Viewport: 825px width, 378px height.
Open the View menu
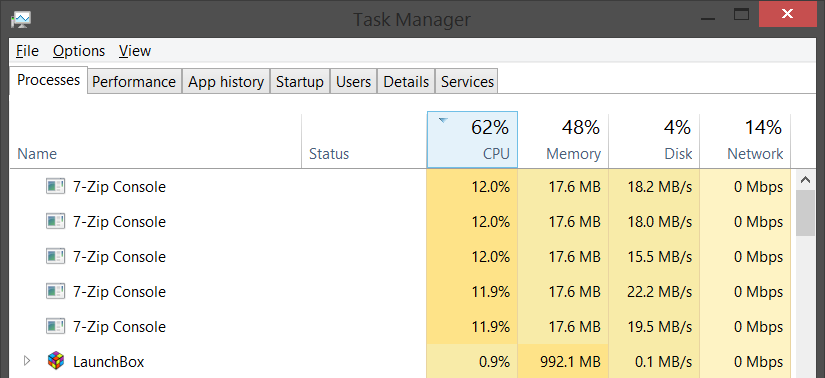click(x=135, y=51)
